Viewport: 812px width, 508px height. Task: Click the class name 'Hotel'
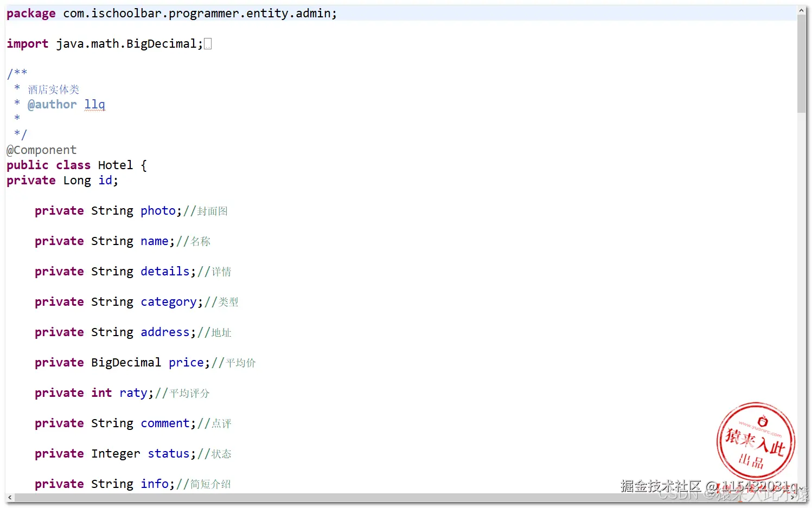coord(115,165)
